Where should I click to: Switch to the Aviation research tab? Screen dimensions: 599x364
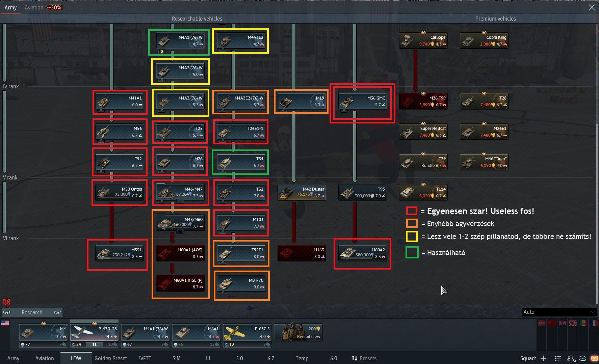(34, 7)
